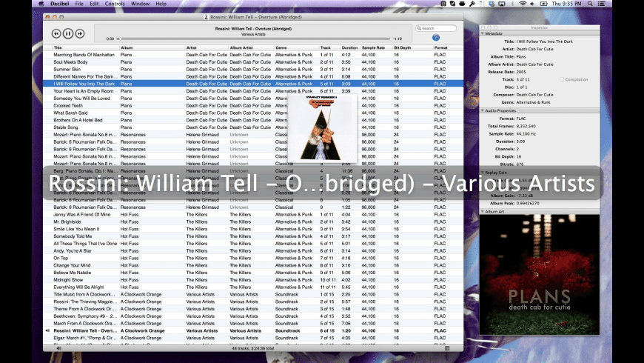
Task: Open the Decibel application menu
Action: tap(59, 4)
